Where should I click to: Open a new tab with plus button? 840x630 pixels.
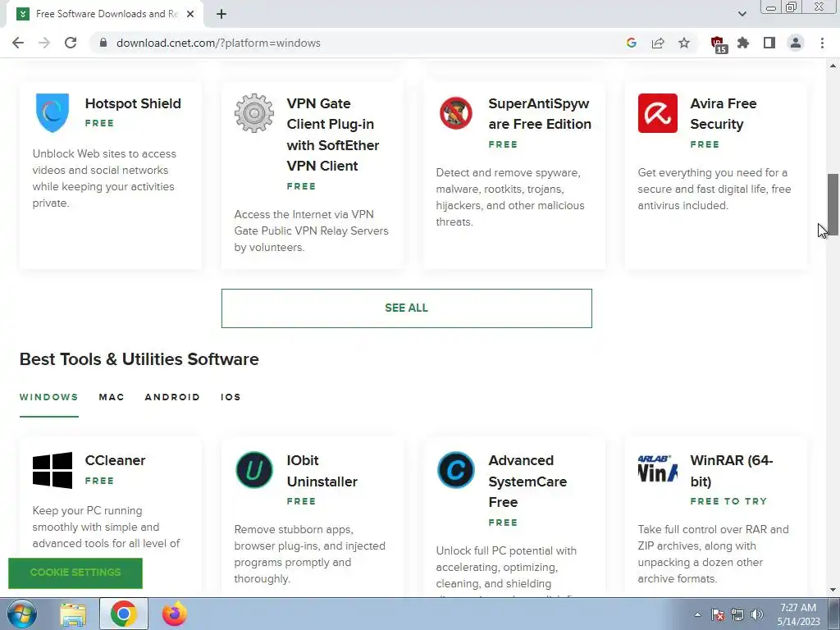[221, 14]
